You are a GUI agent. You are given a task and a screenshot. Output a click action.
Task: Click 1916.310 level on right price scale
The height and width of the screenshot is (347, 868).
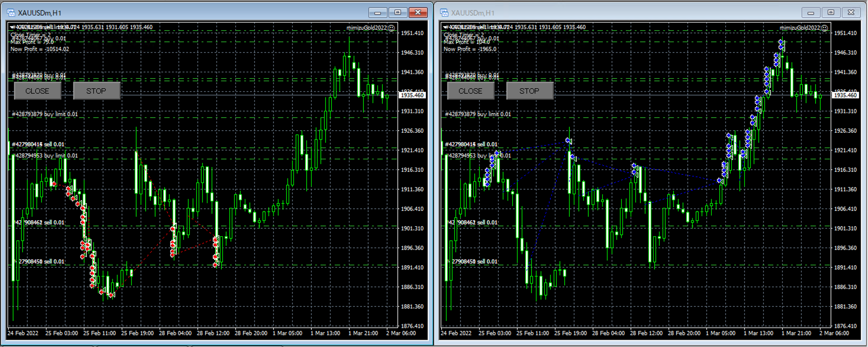845,170
